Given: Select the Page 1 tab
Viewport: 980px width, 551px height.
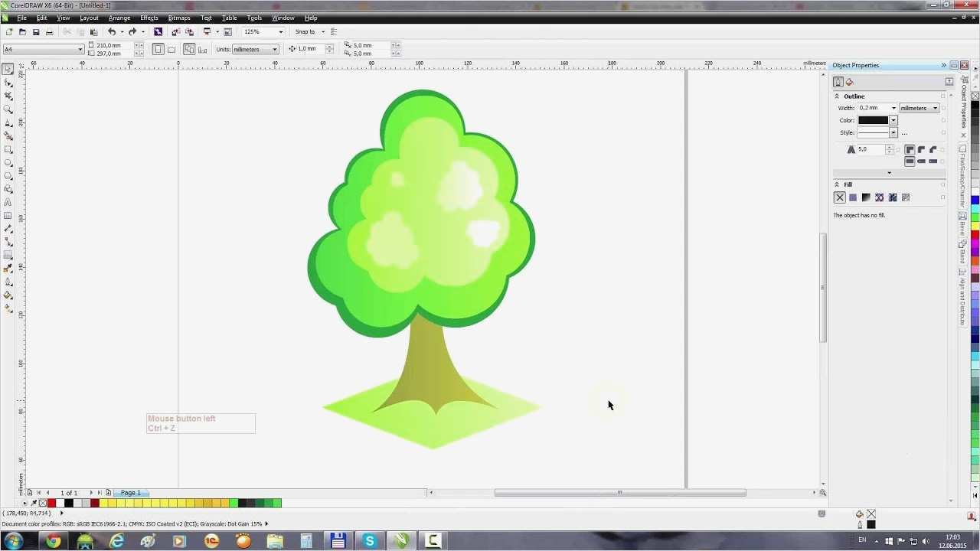Looking at the screenshot, I should click(x=131, y=493).
